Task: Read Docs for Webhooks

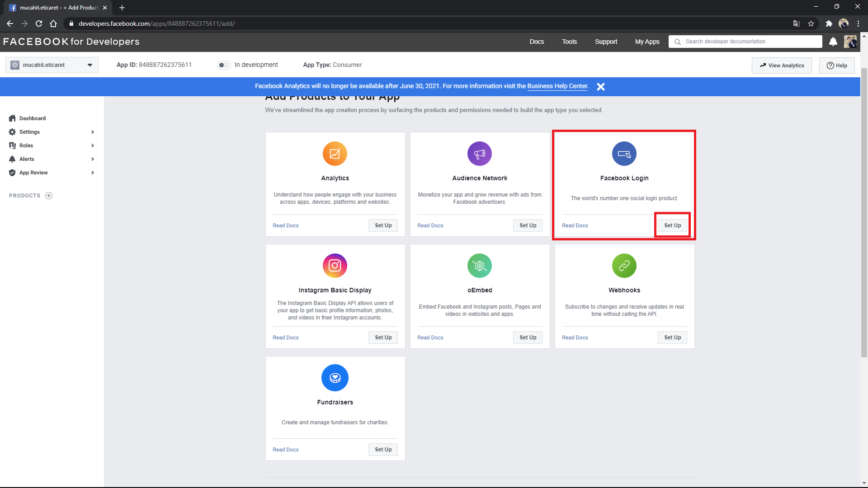Action: (575, 338)
